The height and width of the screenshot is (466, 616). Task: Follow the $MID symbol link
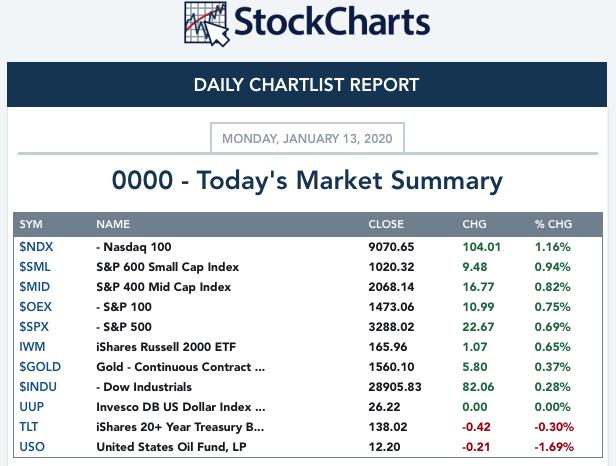pyautogui.click(x=35, y=287)
